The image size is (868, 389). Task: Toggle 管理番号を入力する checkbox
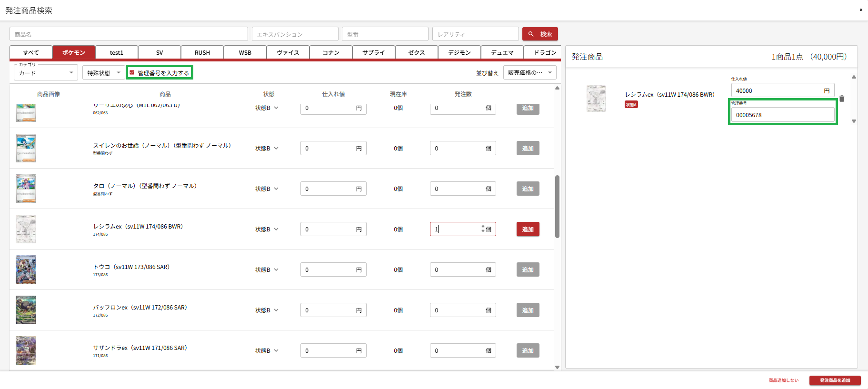point(132,73)
